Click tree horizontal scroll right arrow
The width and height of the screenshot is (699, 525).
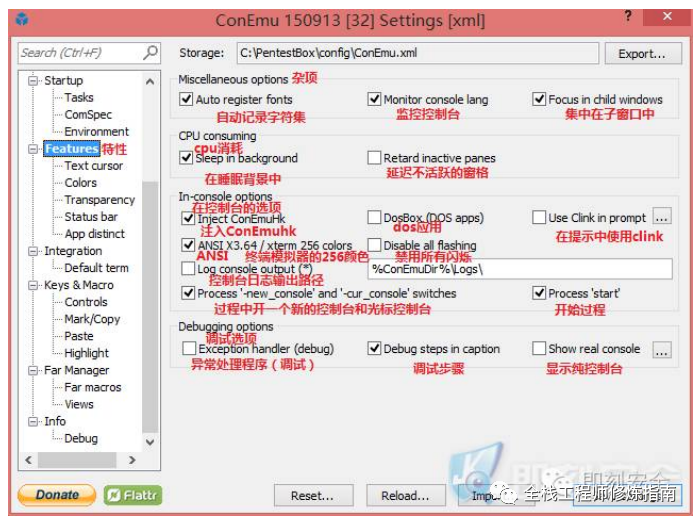coord(132,460)
